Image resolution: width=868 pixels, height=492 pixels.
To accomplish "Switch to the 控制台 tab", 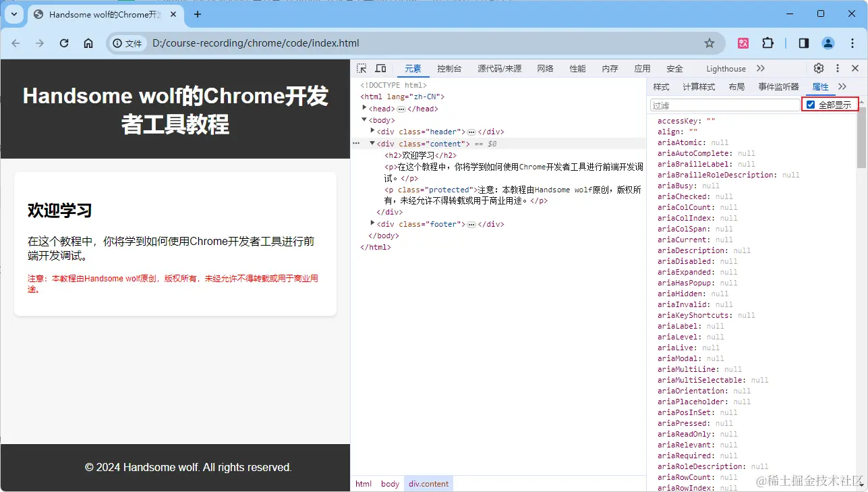I will click(x=449, y=69).
